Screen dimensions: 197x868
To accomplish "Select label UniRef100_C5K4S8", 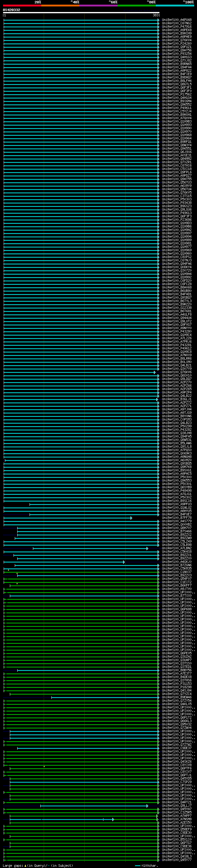I will coord(177,552).
